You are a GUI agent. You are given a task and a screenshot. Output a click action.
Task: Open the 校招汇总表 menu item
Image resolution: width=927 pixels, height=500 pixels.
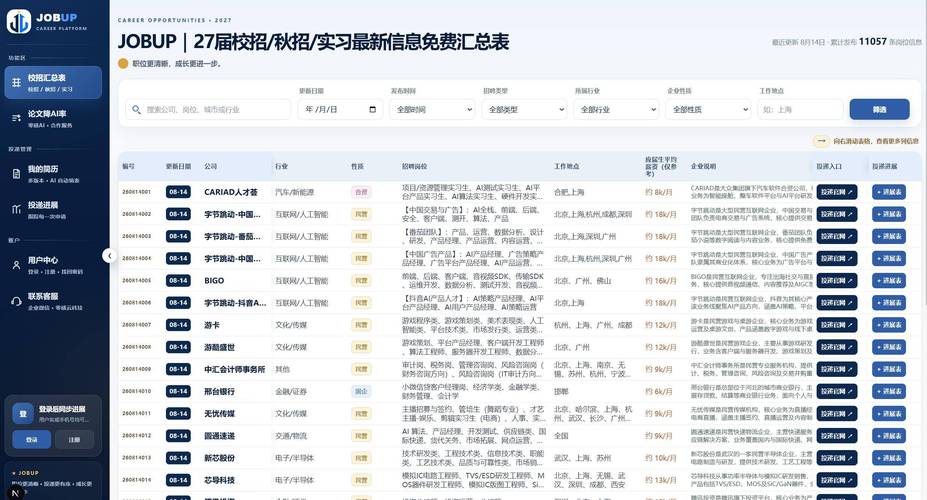click(53, 83)
